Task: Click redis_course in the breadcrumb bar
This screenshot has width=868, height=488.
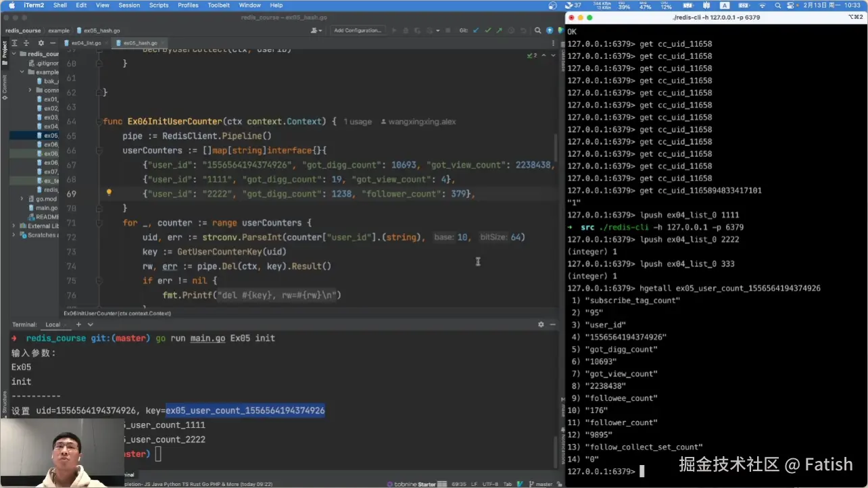Action: [23, 30]
